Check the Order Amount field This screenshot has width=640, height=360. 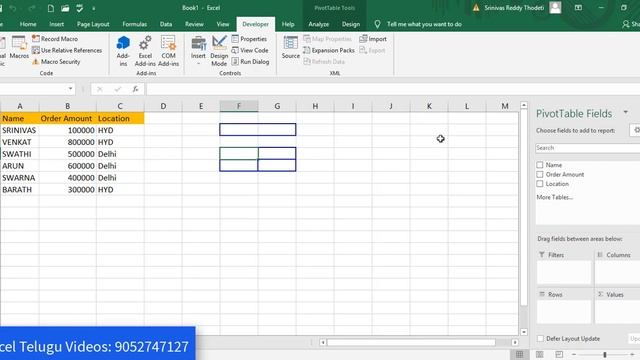click(x=540, y=174)
